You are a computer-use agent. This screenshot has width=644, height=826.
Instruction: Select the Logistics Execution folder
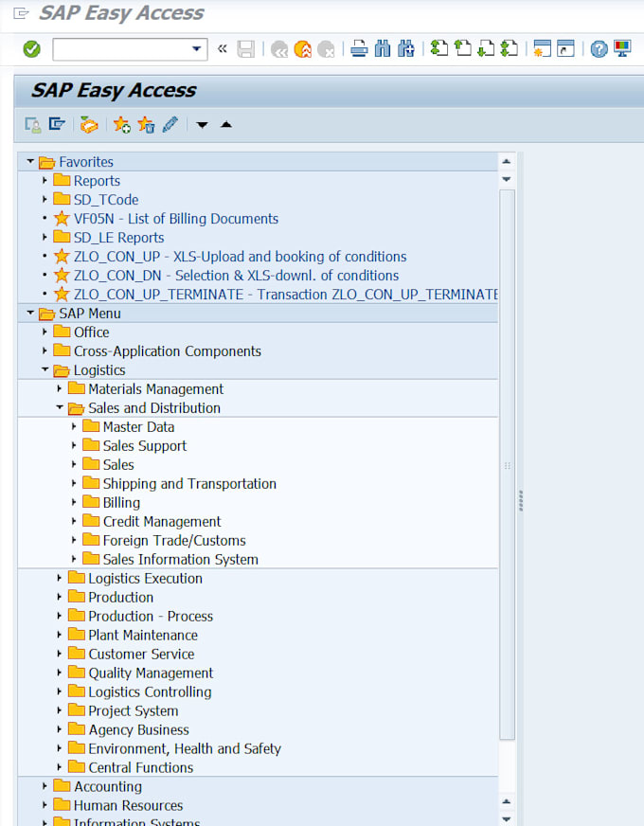[x=145, y=579]
